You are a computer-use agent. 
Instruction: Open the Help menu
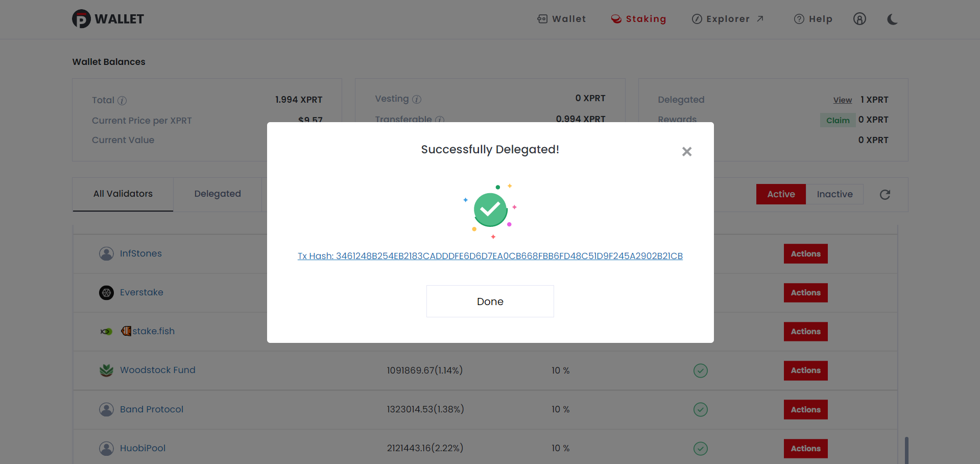[x=813, y=19]
